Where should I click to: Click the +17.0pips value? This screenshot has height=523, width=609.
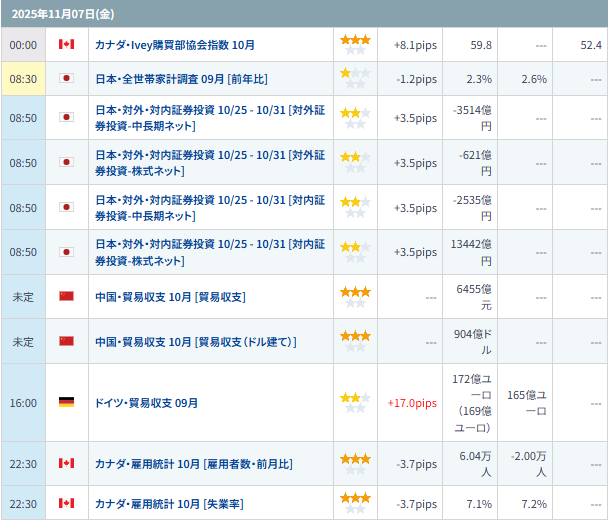(x=412, y=403)
